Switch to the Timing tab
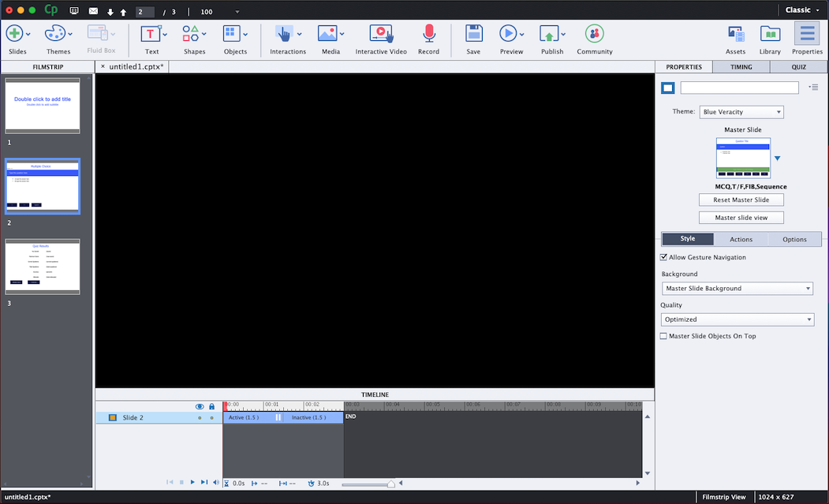Image resolution: width=829 pixels, height=504 pixels. click(741, 67)
